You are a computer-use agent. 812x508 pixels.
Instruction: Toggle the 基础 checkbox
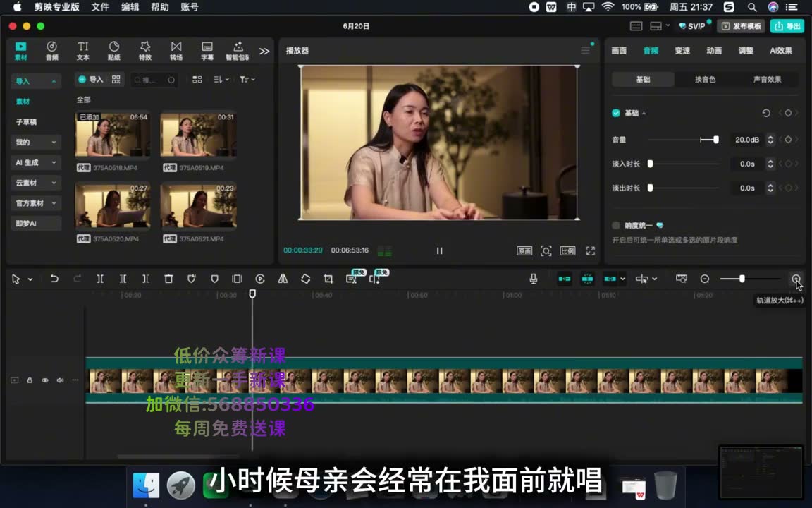click(x=616, y=113)
